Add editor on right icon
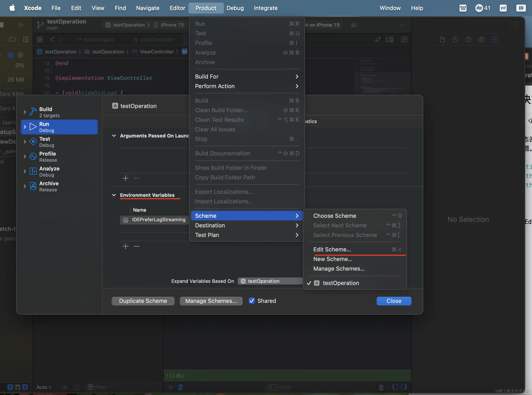The height and width of the screenshot is (395, 532). click(404, 39)
